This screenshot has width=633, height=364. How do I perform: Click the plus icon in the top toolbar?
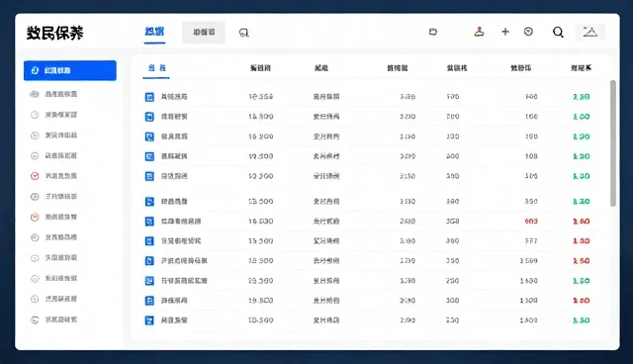(505, 32)
